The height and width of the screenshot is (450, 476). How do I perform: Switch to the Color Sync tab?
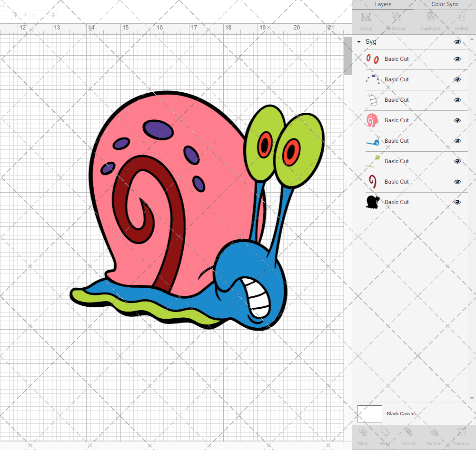click(445, 4)
